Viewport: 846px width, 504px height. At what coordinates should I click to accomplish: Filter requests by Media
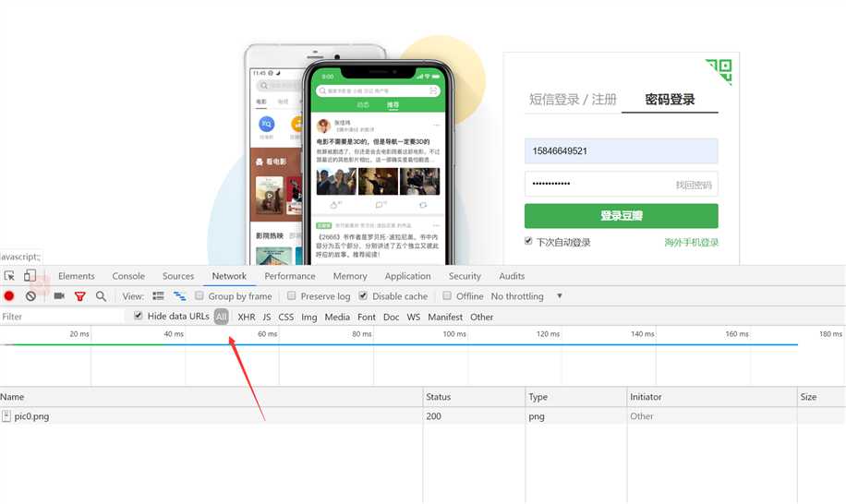pos(337,317)
